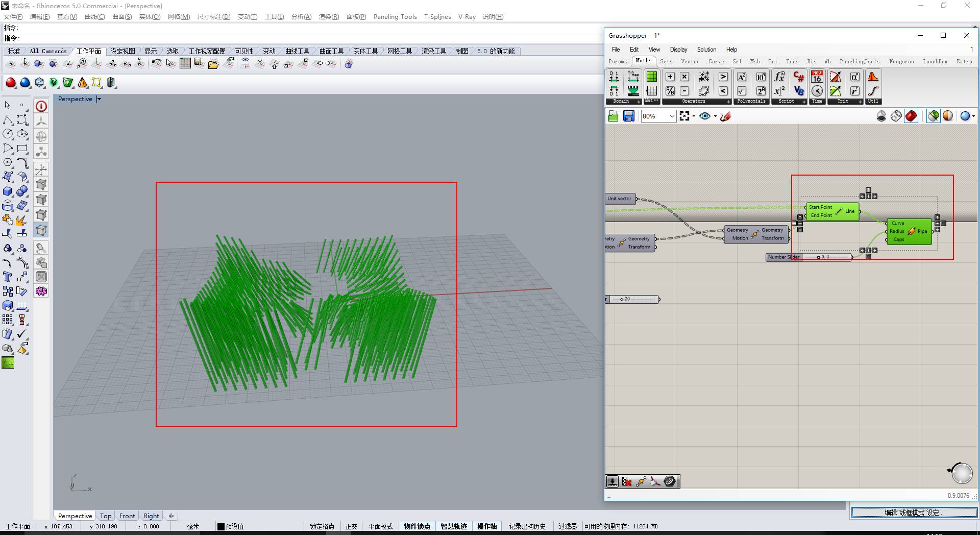Select the Division operator component icon
The image size is (980, 535).
click(x=670, y=91)
